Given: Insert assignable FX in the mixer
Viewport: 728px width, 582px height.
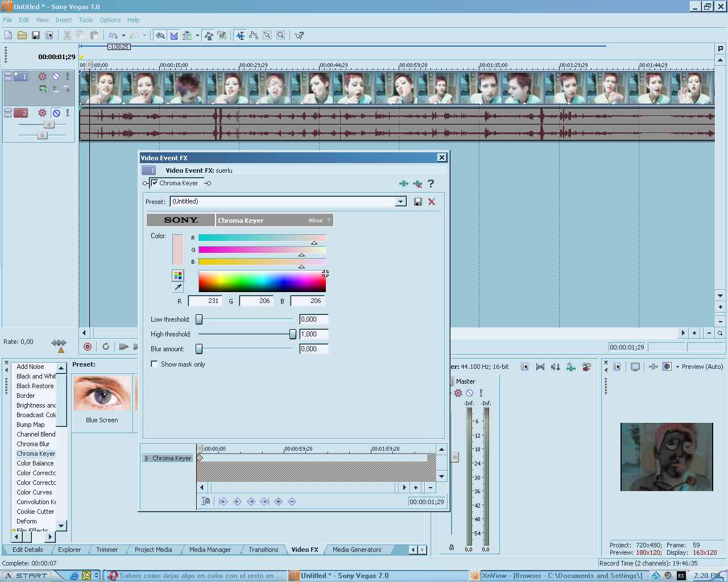Looking at the screenshot, I should pos(571,367).
